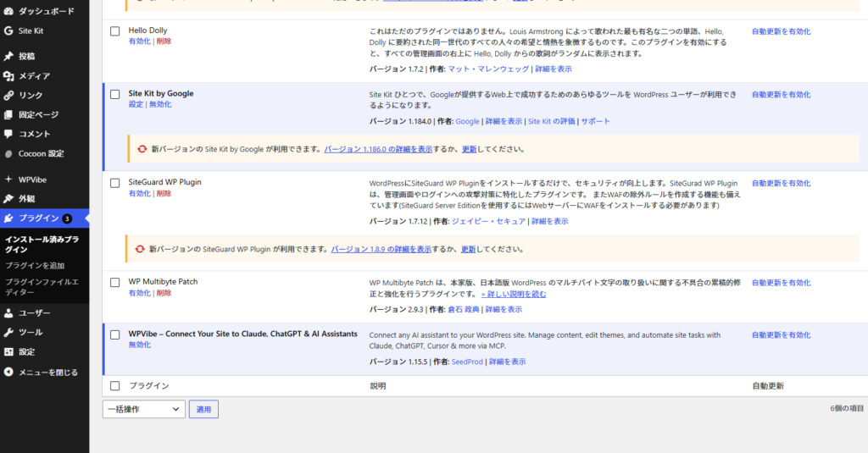This screenshot has height=453, width=868.
Task: Click 更新 link in SiteGuard notice
Action: 468,250
